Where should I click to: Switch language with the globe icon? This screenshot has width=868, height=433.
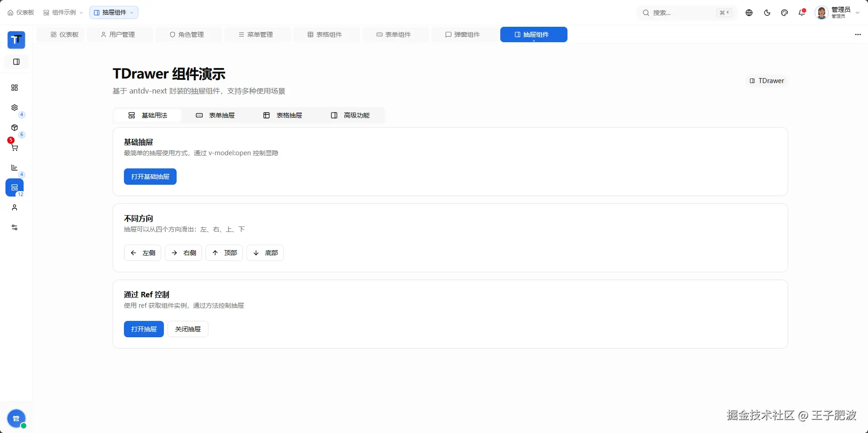749,13
